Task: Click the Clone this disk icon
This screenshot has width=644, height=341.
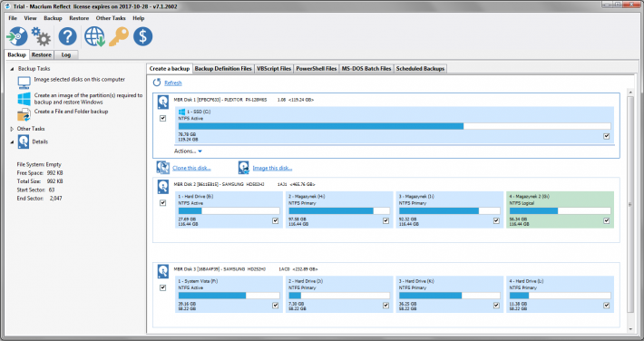Action: (x=163, y=167)
